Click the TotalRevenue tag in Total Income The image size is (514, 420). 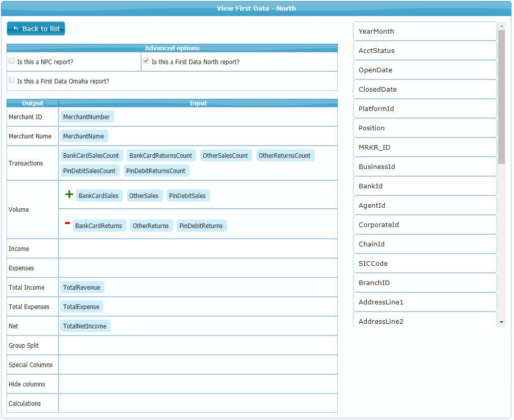click(x=82, y=288)
